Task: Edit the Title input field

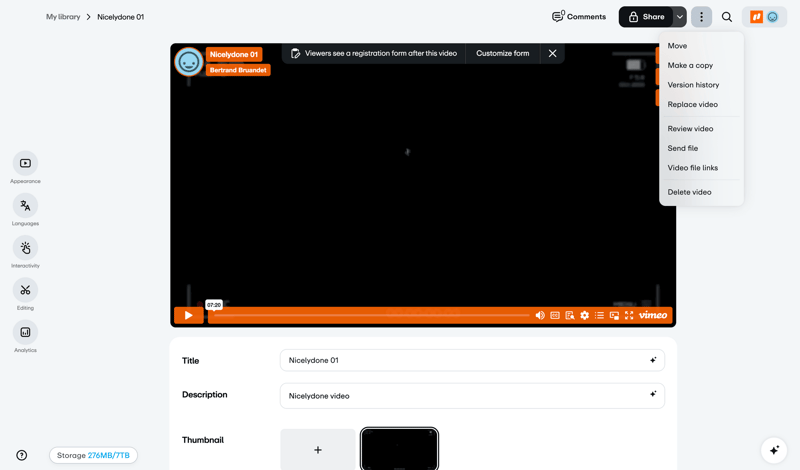Action: 472,360
